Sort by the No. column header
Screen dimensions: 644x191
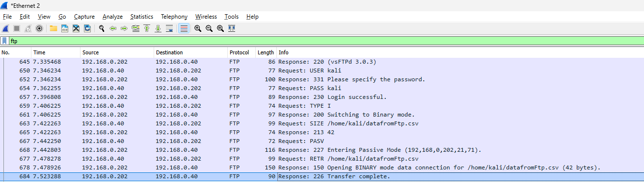coord(15,52)
